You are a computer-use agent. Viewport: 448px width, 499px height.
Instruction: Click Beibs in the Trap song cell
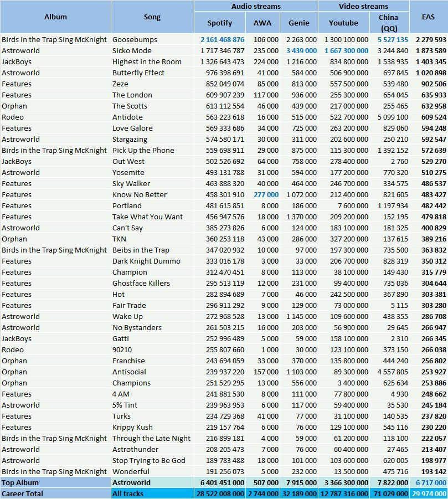point(152,250)
